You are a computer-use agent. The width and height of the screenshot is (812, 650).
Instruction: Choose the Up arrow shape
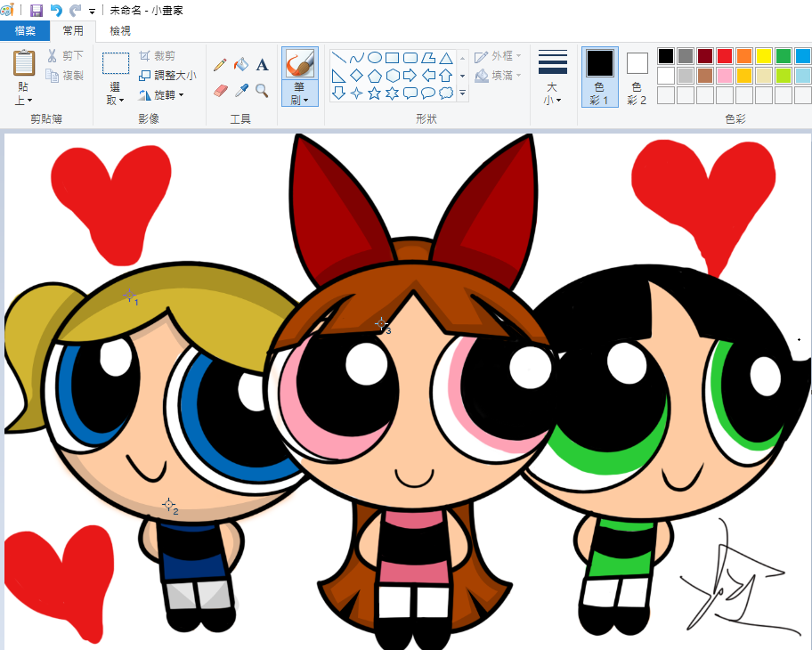[x=446, y=76]
